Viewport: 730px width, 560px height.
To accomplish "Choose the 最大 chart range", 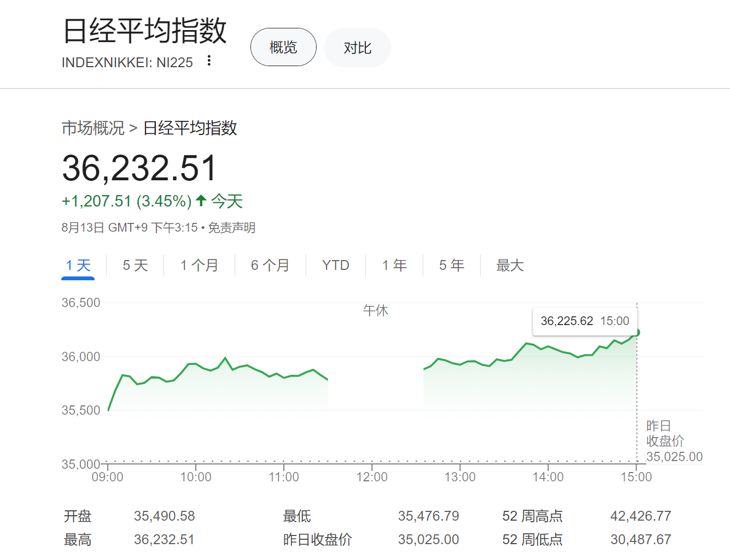I will pos(510,266).
